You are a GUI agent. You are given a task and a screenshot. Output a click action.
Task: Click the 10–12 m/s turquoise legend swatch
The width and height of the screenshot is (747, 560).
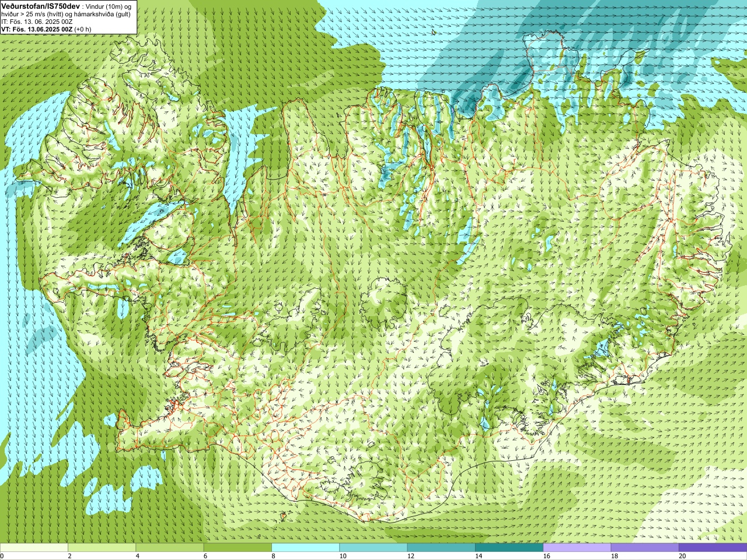click(373, 548)
